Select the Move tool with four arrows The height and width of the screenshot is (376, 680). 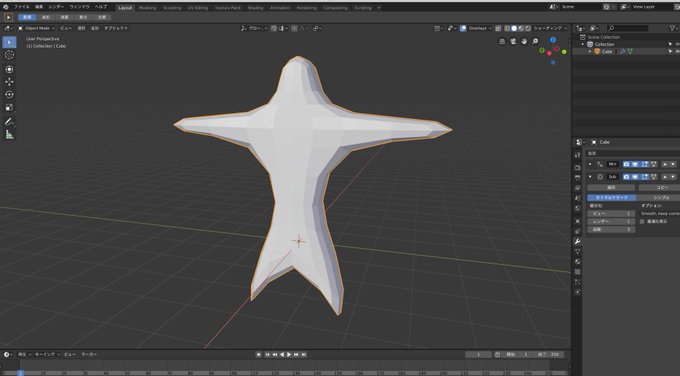tap(9, 82)
